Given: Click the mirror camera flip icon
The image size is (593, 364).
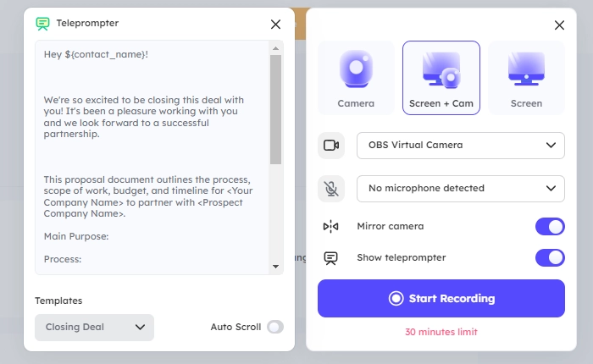Looking at the screenshot, I should (330, 227).
